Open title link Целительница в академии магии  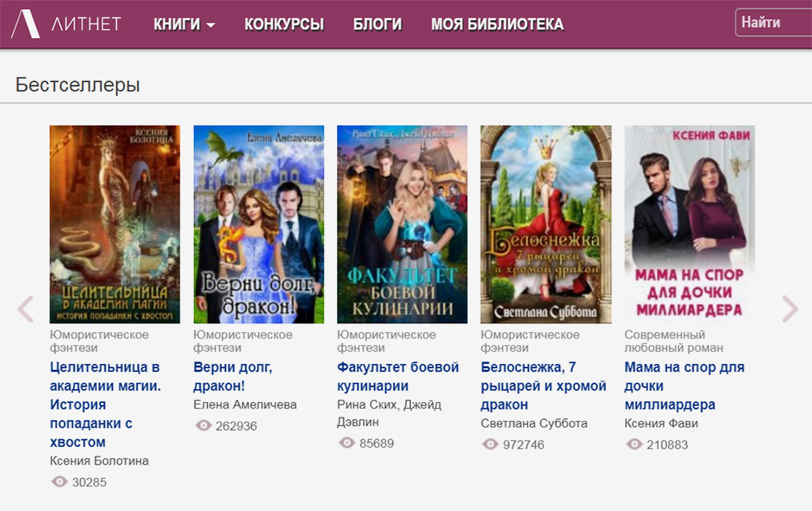point(105,405)
